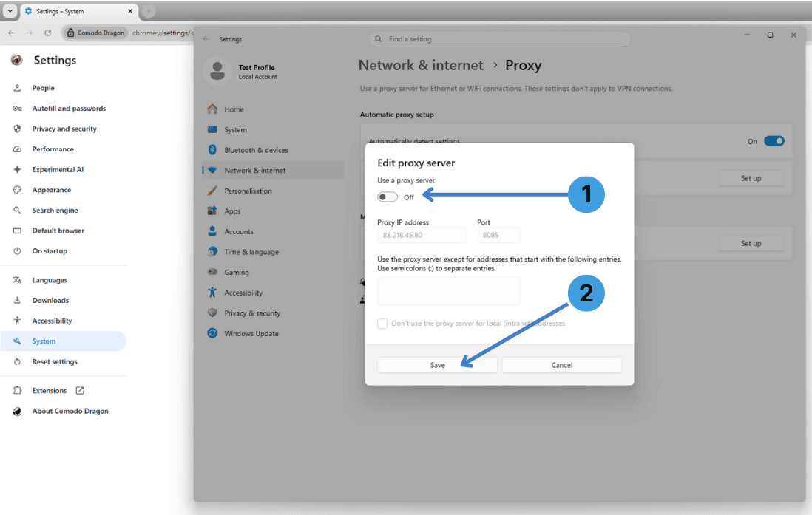The width and height of the screenshot is (812, 515).
Task: Click Personalisation brush icon
Action: tap(212, 191)
